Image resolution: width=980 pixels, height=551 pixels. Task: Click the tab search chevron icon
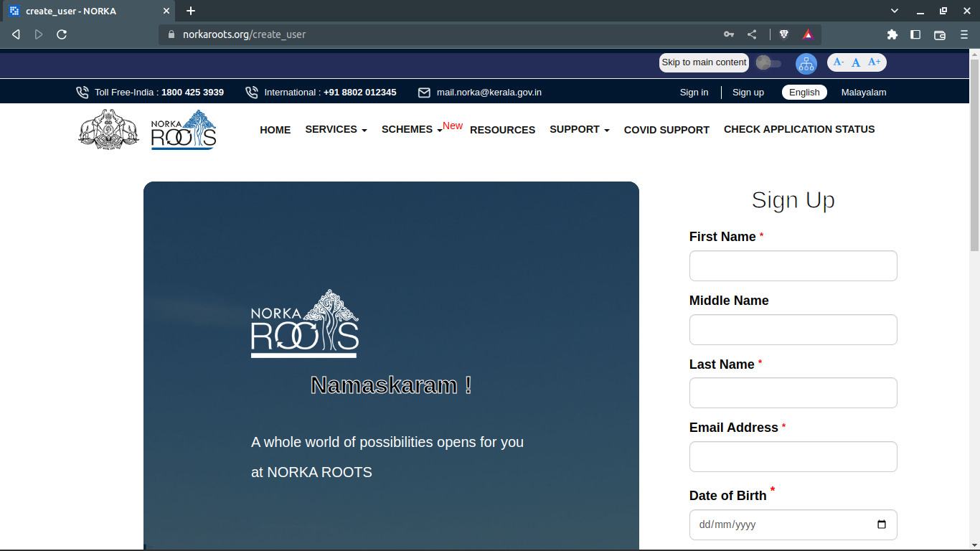tap(895, 11)
